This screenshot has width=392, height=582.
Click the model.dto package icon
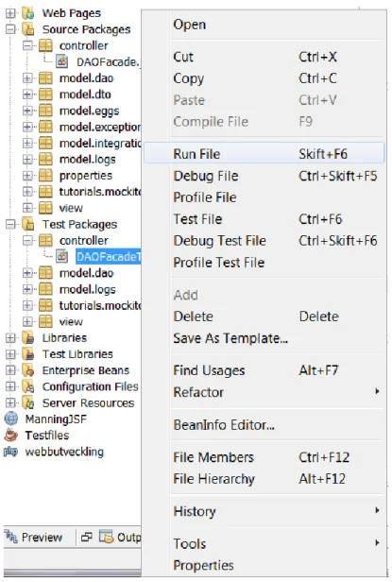[45, 94]
